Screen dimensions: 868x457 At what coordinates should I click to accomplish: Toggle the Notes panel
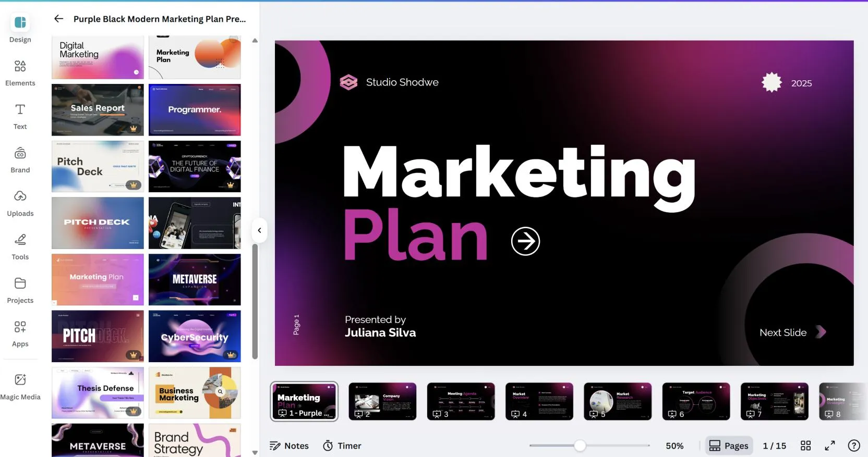click(x=289, y=446)
